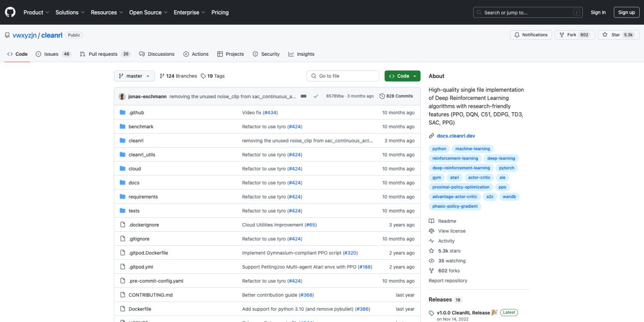Open the .github folder

click(136, 113)
